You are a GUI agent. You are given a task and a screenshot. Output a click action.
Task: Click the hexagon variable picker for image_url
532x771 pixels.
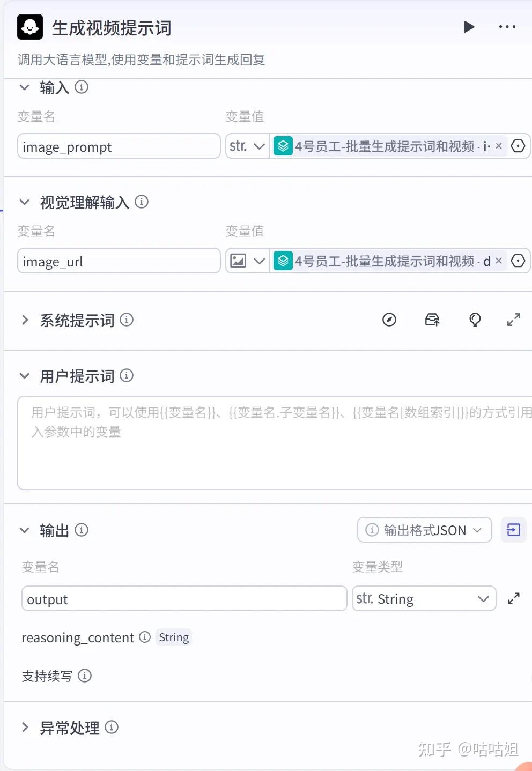coord(518,261)
